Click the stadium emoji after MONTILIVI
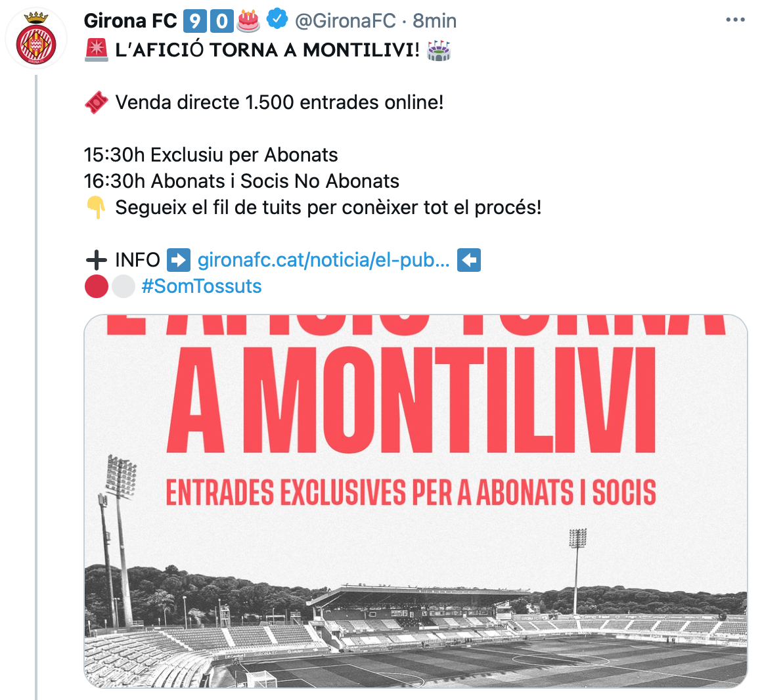762x700 pixels. [438, 50]
